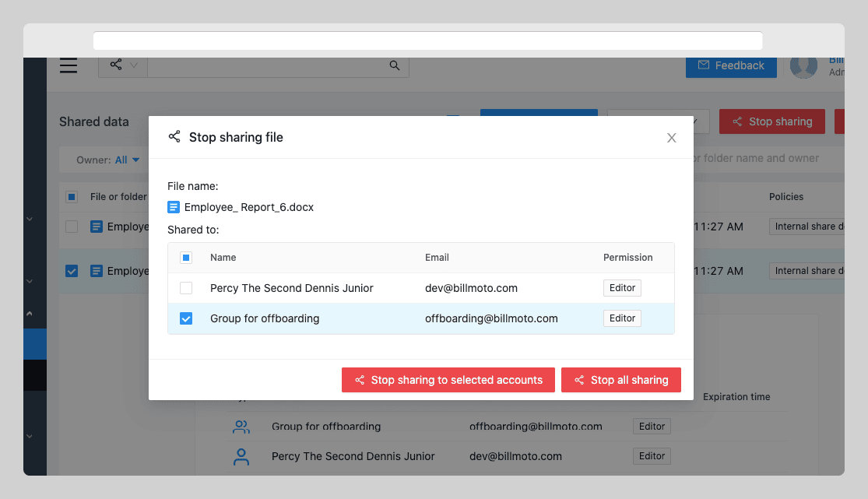Screen dimensions: 868x499
Task: Collapse the upward-facing sidebar chevron
Action: pos(29,313)
